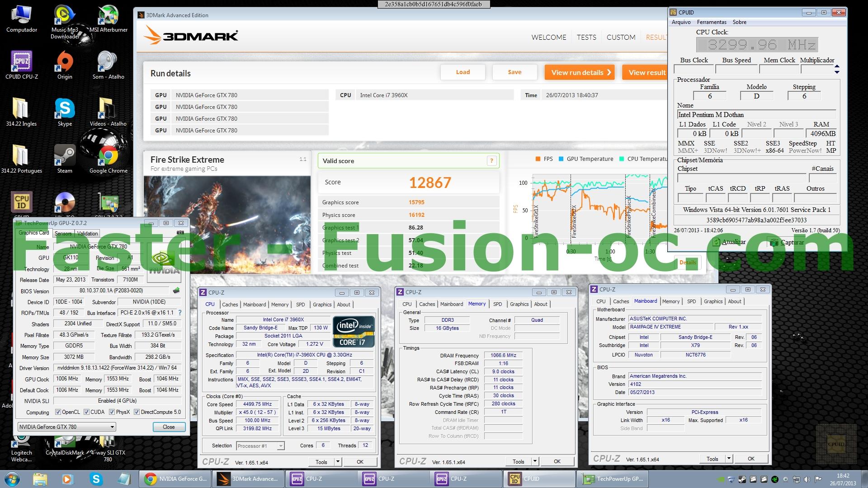Toggle the OpenCL checkbox in GPU-Z

(x=58, y=412)
